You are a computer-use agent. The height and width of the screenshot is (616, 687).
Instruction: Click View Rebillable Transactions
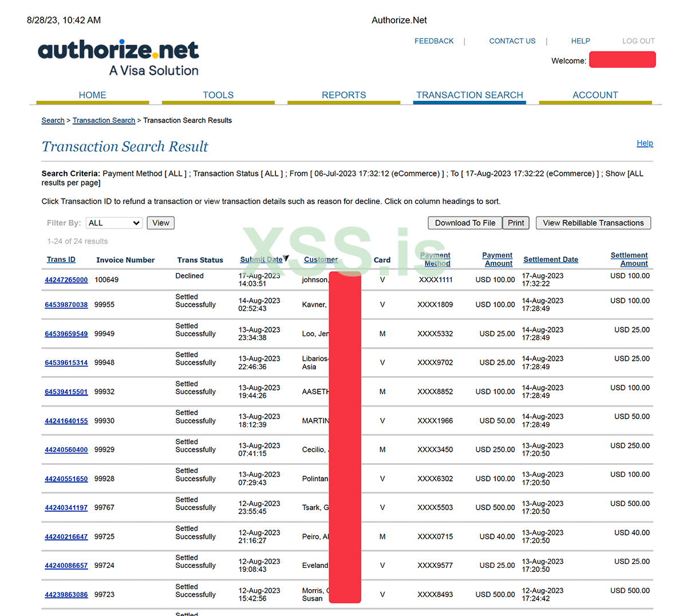[593, 223]
